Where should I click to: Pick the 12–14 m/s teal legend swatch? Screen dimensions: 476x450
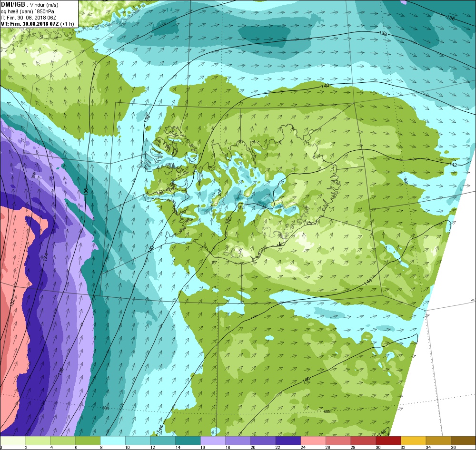pos(163,440)
